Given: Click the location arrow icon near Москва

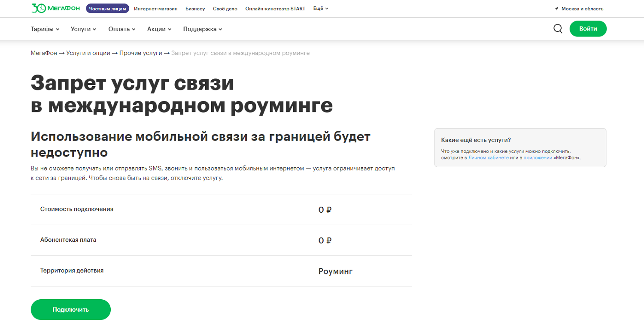Looking at the screenshot, I should click(x=556, y=9).
